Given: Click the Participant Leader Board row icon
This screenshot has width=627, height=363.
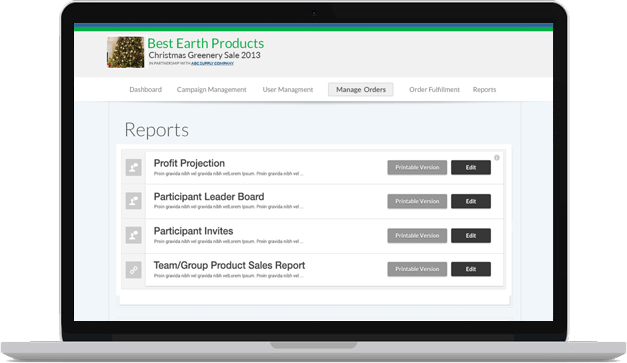Looking at the screenshot, I should [134, 201].
